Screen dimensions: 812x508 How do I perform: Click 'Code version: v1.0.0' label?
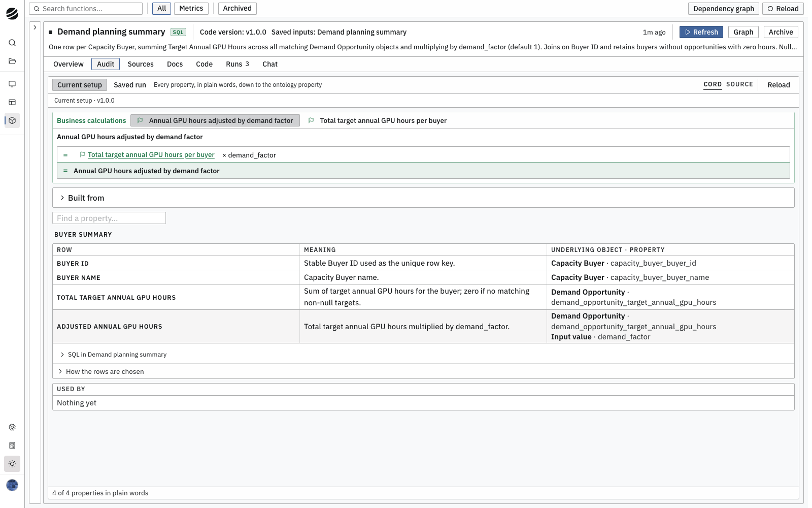(233, 32)
